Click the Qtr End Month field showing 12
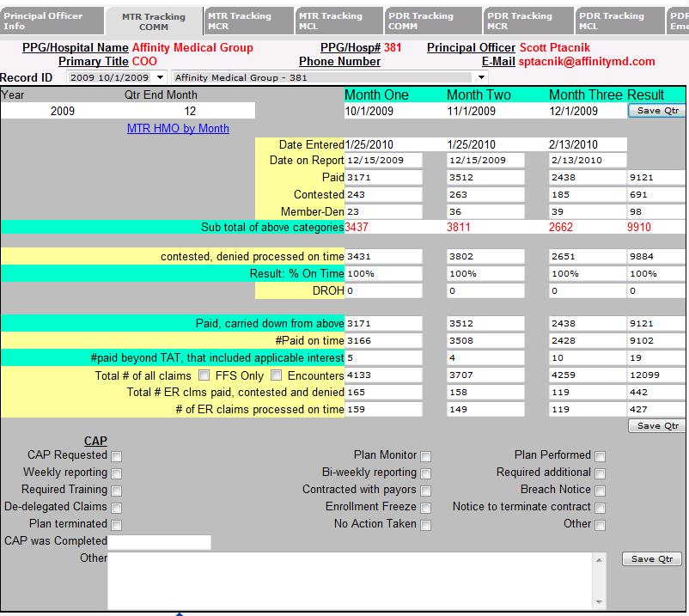Screen dimensions: 689x616 coord(190,111)
